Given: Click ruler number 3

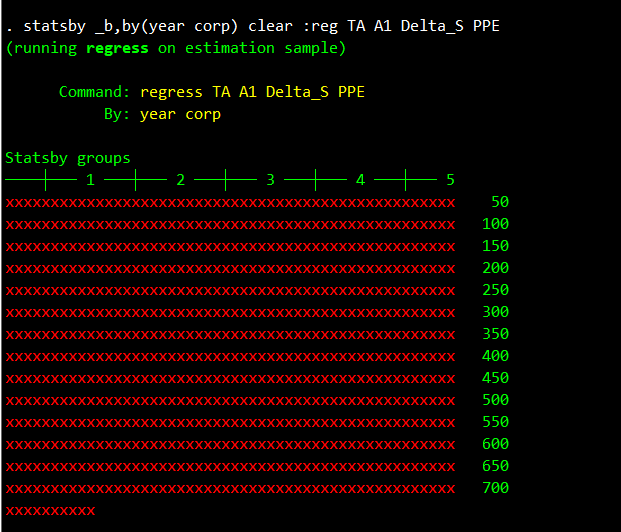Looking at the screenshot, I should pyautogui.click(x=270, y=180).
